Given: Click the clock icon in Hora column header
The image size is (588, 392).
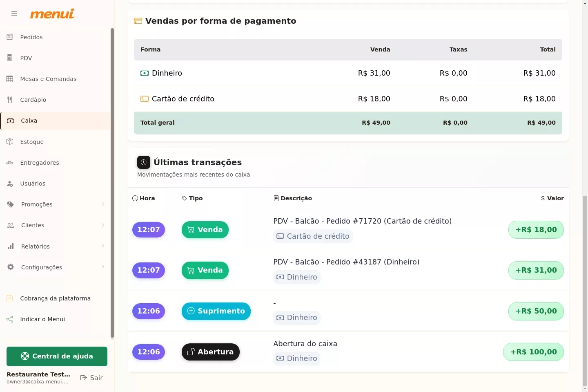Looking at the screenshot, I should [x=135, y=198].
